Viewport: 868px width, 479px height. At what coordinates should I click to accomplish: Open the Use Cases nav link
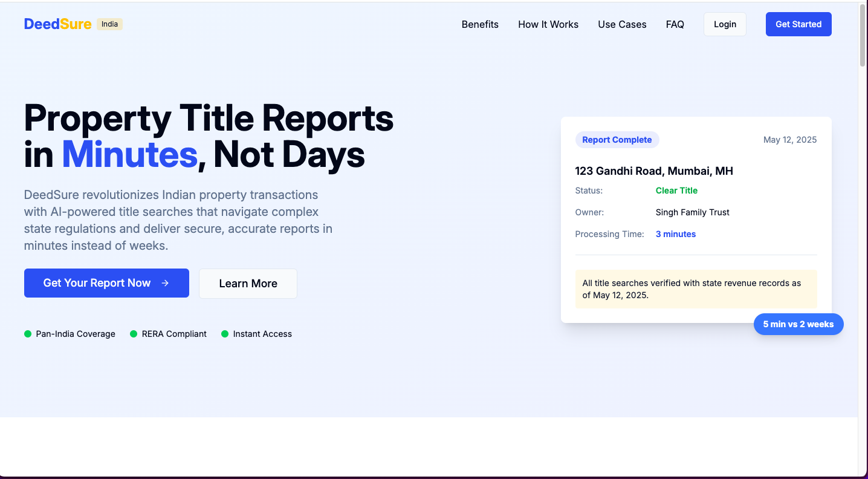622,24
